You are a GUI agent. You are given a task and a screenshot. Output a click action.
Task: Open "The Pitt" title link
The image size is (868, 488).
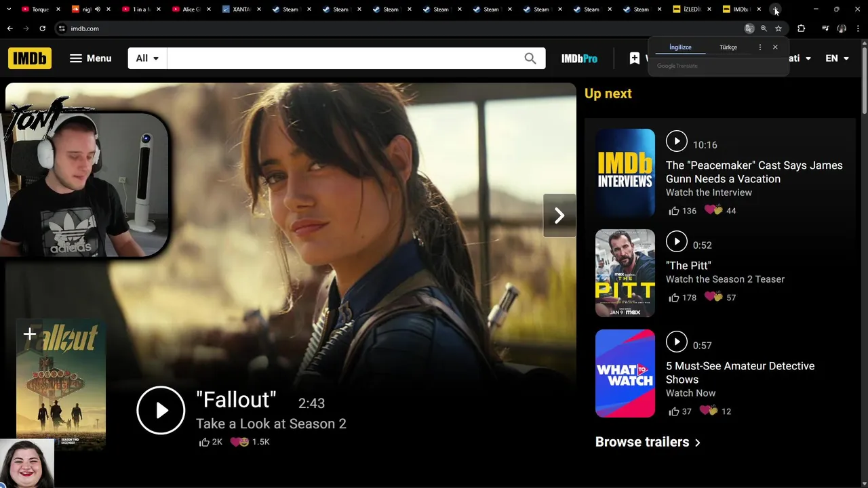[688, 266]
